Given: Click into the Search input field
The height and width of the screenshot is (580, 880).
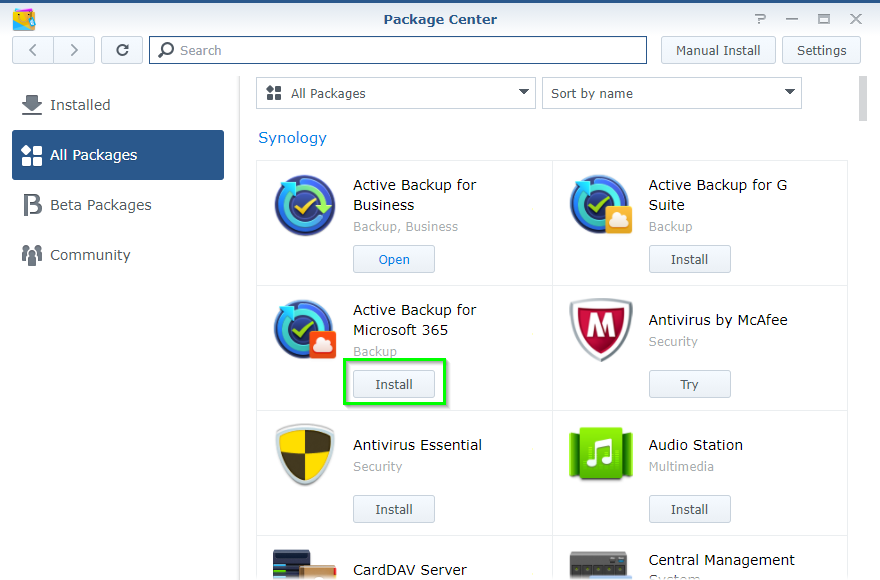Looking at the screenshot, I should 398,51.
